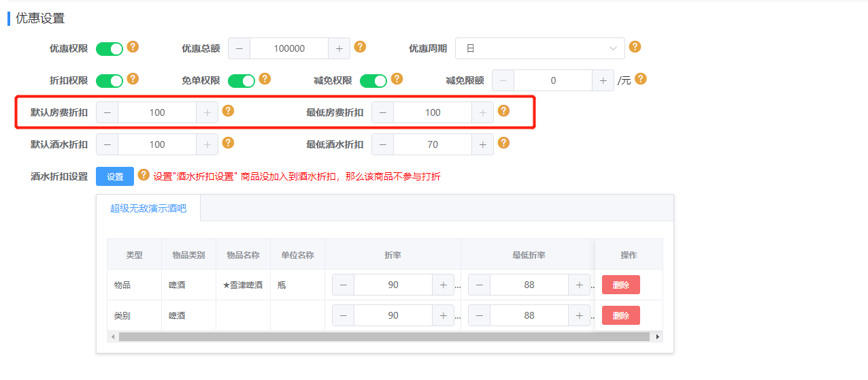Click help icon next to 优惠权限 toggle
Viewport: 868px width, 380px height.
click(133, 47)
